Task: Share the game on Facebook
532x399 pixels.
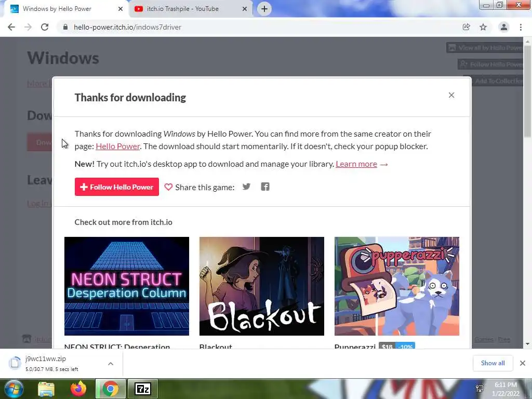Action: (265, 187)
